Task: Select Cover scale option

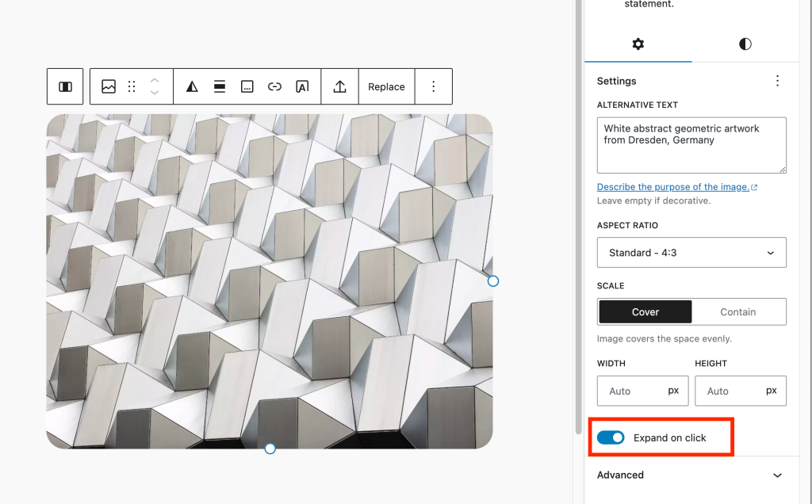Action: [645, 312]
